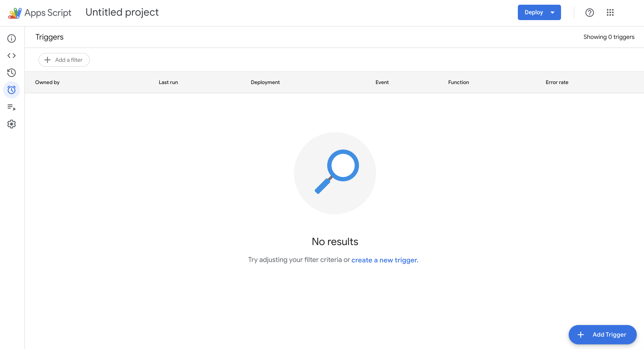Image resolution: width=644 pixels, height=349 pixels.
Task: Open the Executions panel
Action: coord(12,107)
